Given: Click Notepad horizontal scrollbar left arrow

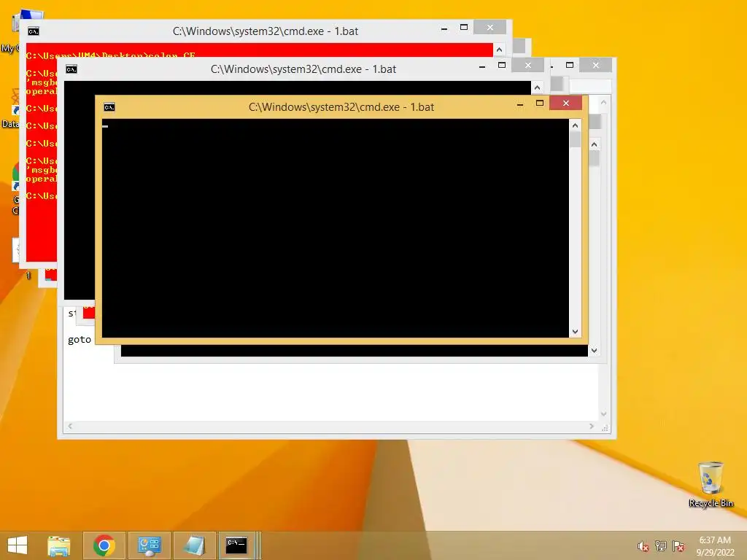Looking at the screenshot, I should click(x=70, y=426).
